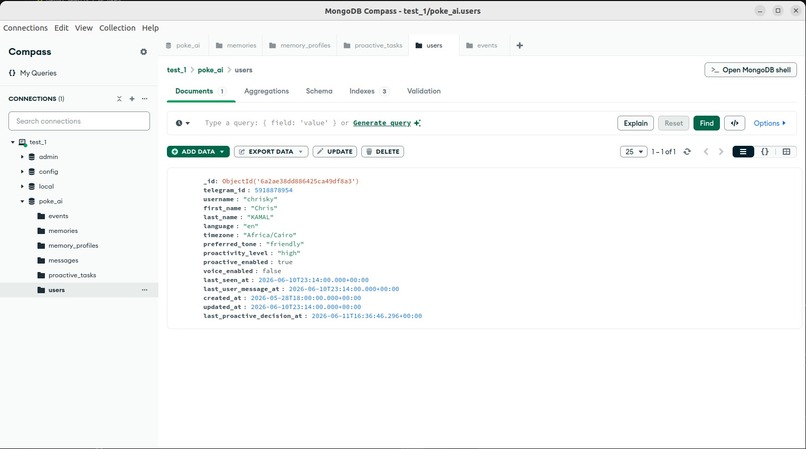Click poke_ai in the breadcrumb
The height and width of the screenshot is (449, 806).
(x=210, y=70)
